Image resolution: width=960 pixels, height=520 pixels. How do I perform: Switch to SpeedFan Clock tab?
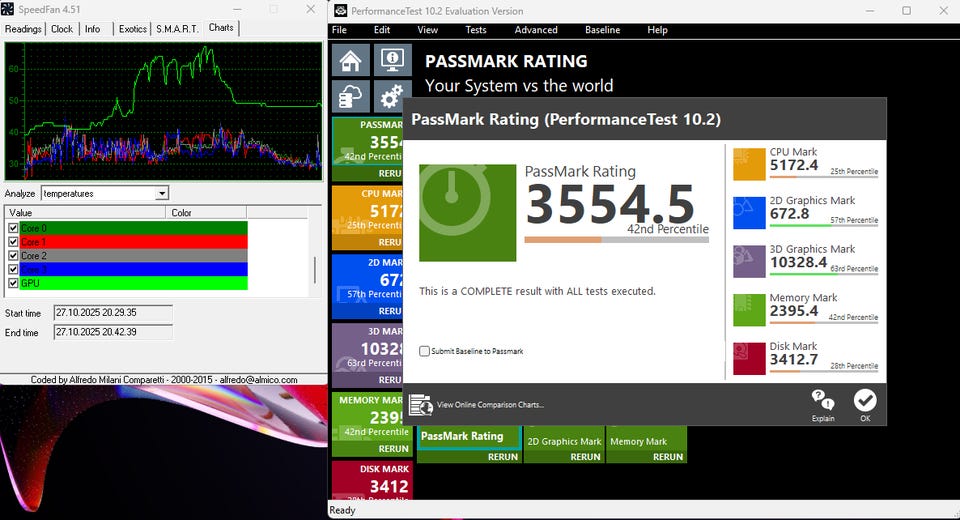point(62,29)
